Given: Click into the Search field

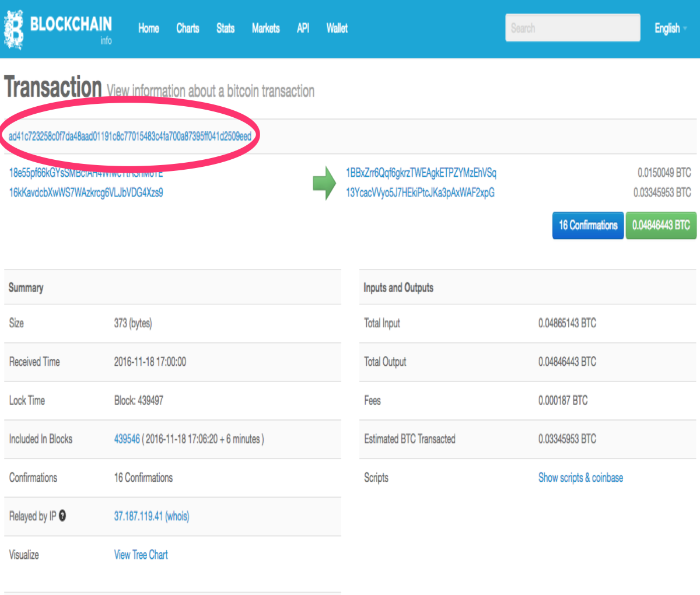Looking at the screenshot, I should click(x=573, y=28).
